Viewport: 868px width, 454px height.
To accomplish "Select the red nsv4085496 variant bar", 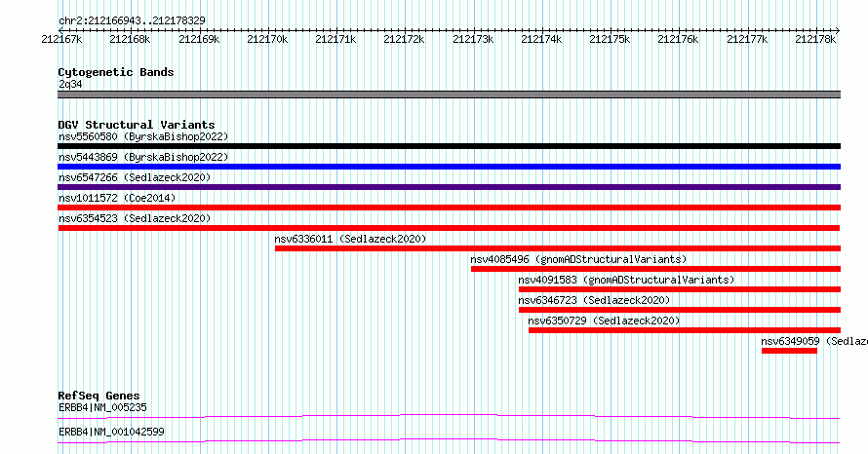I will coord(656,269).
